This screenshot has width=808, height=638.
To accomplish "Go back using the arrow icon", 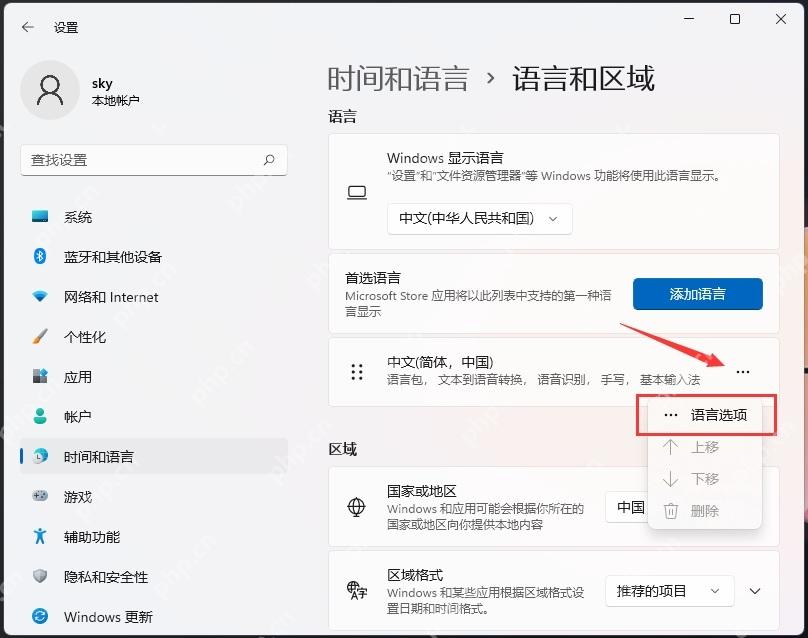I will (28, 27).
